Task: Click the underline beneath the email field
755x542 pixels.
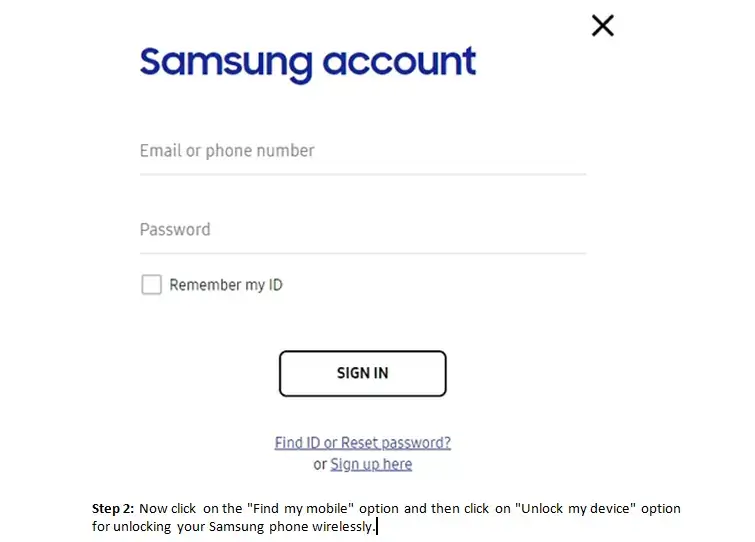Action: [363, 174]
